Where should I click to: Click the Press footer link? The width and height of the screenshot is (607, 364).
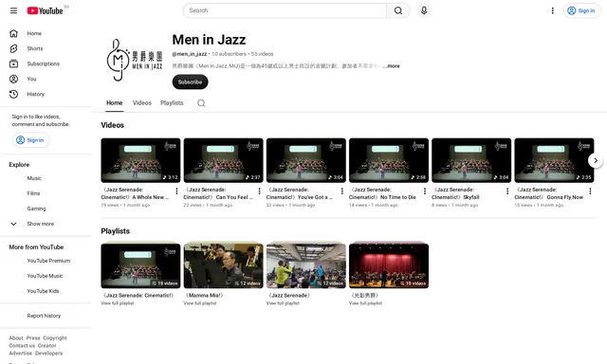[33, 338]
